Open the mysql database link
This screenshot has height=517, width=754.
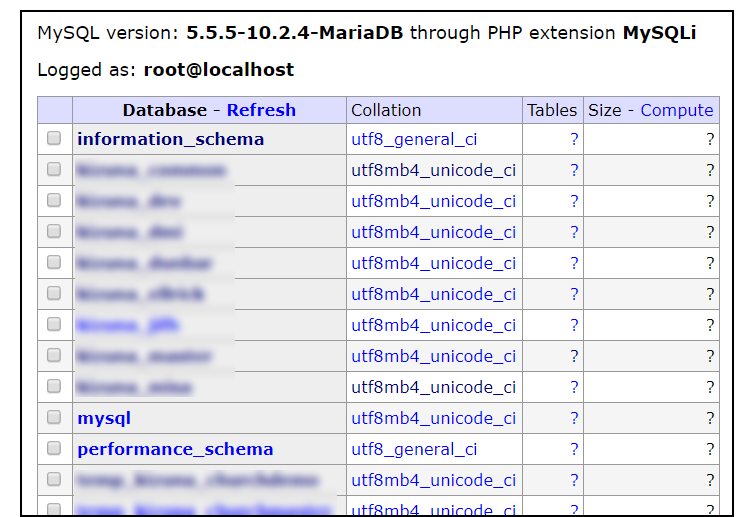104,418
